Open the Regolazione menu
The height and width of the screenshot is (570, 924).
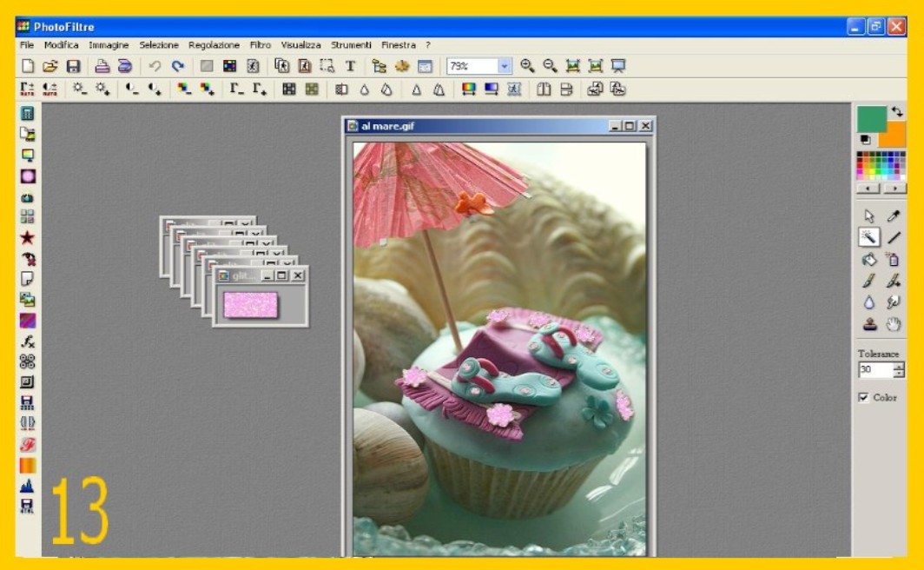pyautogui.click(x=214, y=44)
